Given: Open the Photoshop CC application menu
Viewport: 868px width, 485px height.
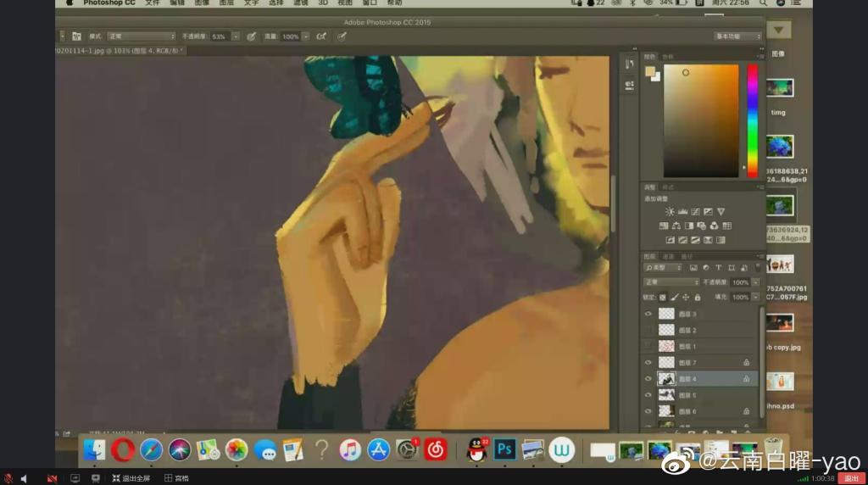Looking at the screenshot, I should pyautogui.click(x=109, y=3).
